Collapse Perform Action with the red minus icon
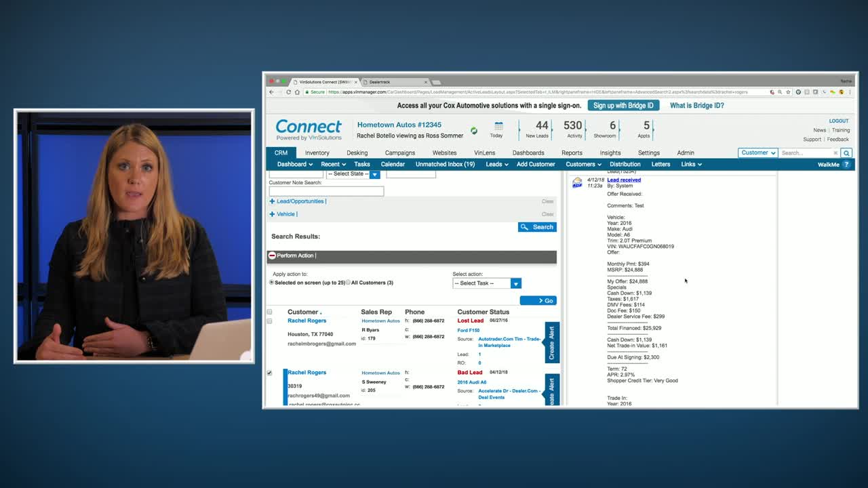The height and width of the screenshot is (488, 868). pyautogui.click(x=272, y=256)
